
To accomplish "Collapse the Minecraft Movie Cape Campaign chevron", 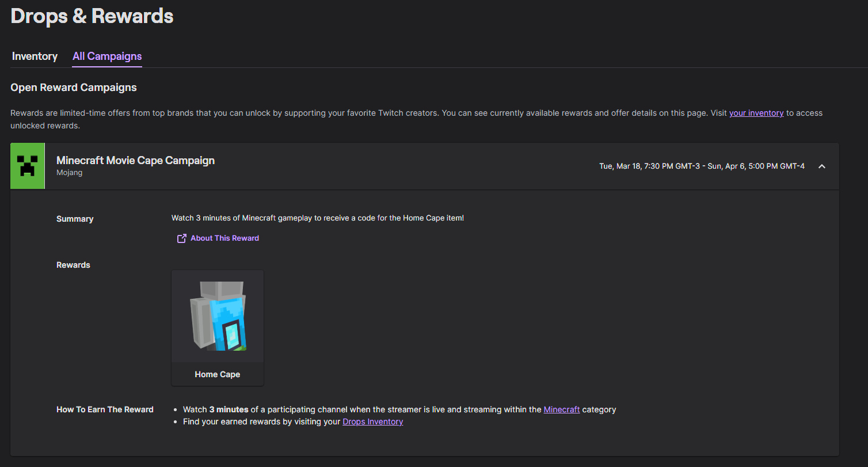I will click(x=822, y=166).
